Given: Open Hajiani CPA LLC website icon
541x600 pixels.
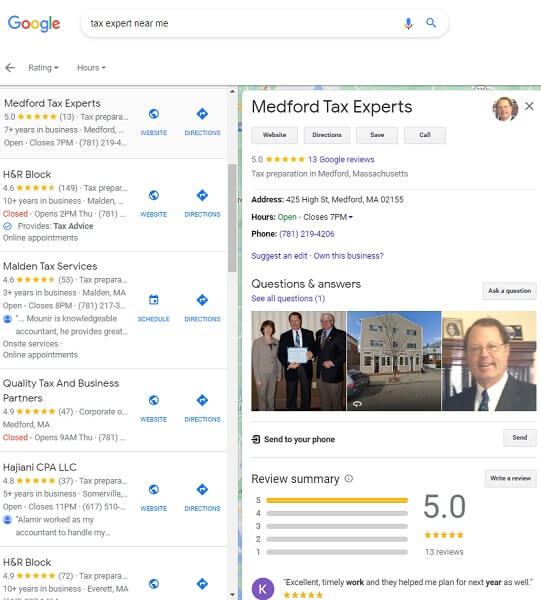Looking at the screenshot, I should [153, 489].
